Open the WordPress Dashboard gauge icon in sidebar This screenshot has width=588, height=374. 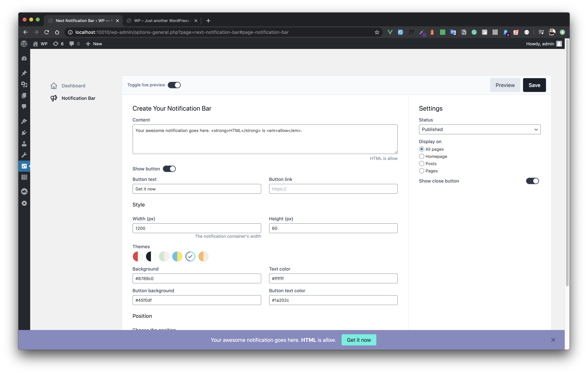pyautogui.click(x=24, y=59)
